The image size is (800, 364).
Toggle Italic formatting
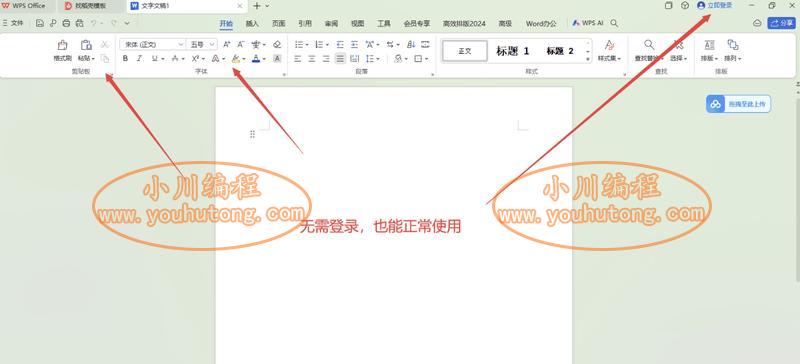click(139, 59)
